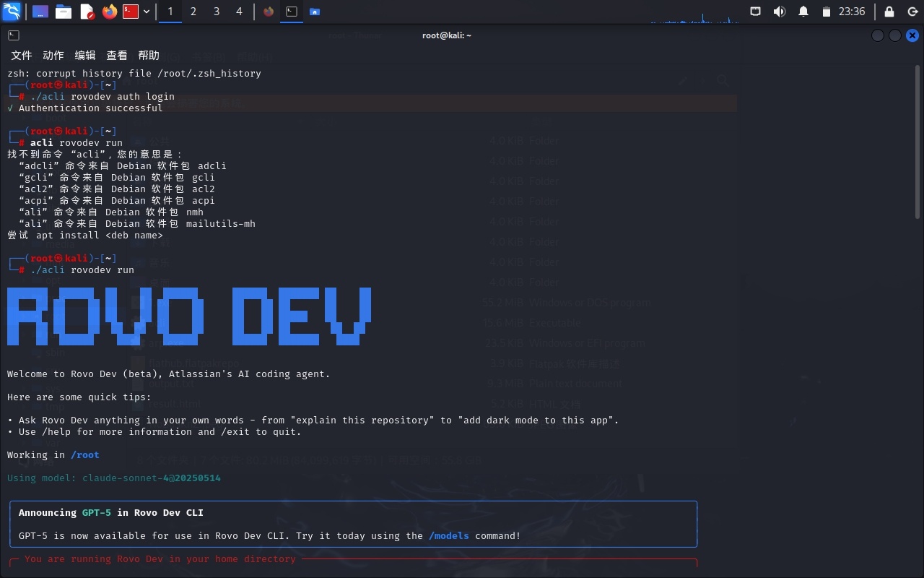Open the notifications bell
This screenshot has width=924, height=578.
pos(803,12)
